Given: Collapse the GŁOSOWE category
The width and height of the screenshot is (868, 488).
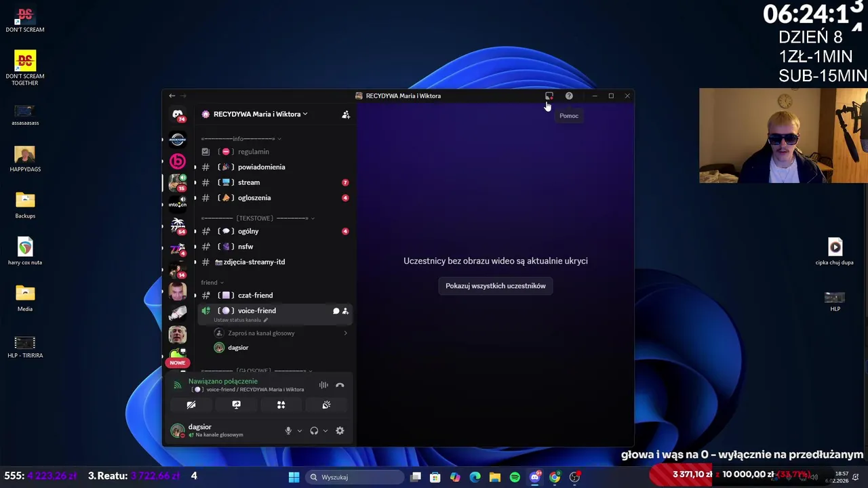Looking at the screenshot, I should pos(256,371).
